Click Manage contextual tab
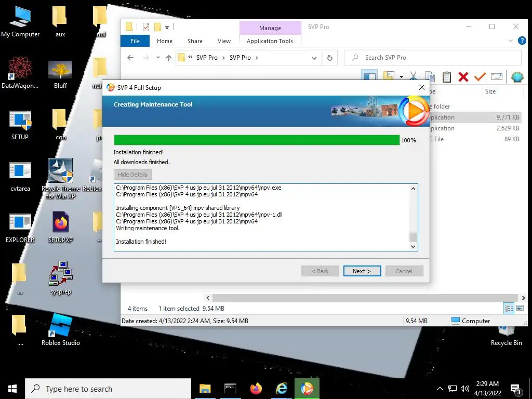The image size is (532, 399). (270, 28)
